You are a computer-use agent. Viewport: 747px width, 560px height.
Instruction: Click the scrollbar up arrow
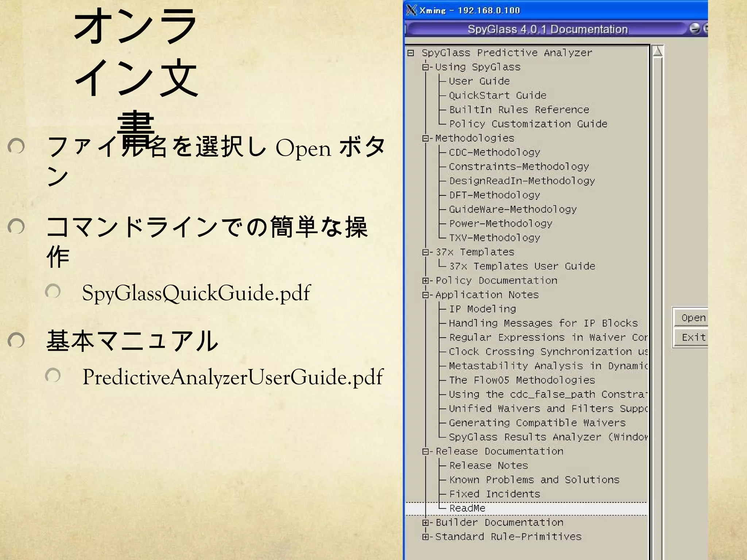coord(658,51)
